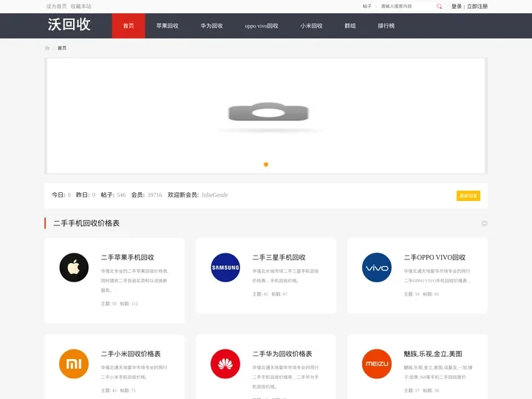
Task: Open the 小米回收 menu item
Action: pos(311,26)
